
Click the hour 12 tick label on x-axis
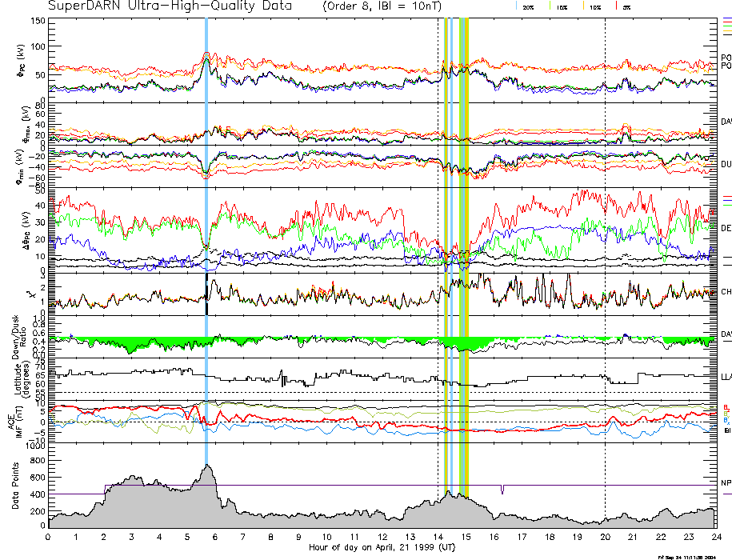[x=382, y=537]
